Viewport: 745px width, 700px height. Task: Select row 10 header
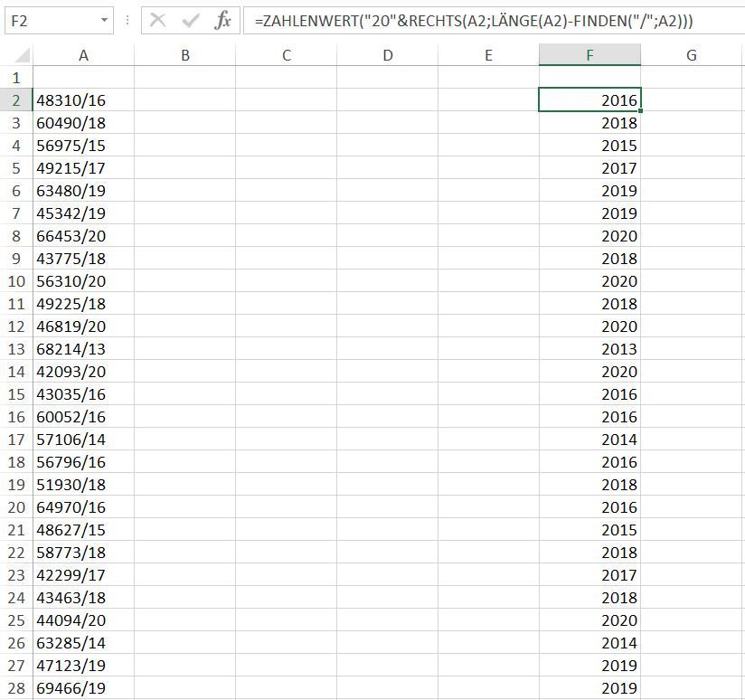pos(16,281)
